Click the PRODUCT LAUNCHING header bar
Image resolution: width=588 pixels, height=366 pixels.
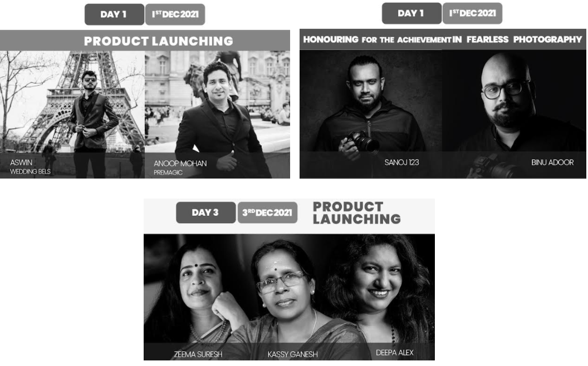[x=145, y=41]
